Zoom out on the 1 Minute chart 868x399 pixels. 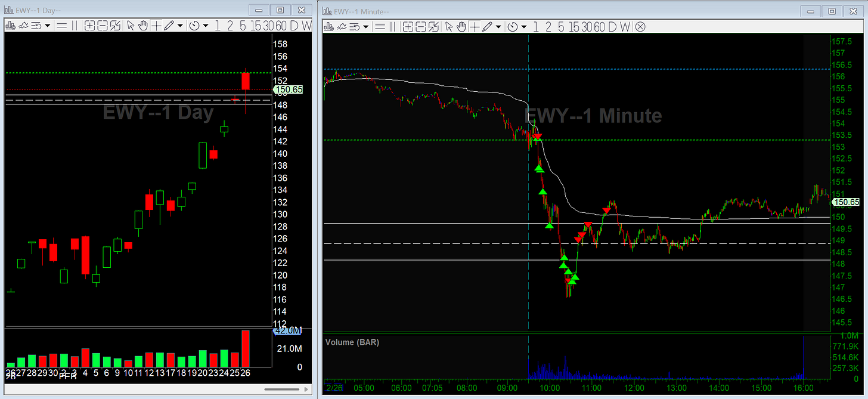(x=420, y=27)
